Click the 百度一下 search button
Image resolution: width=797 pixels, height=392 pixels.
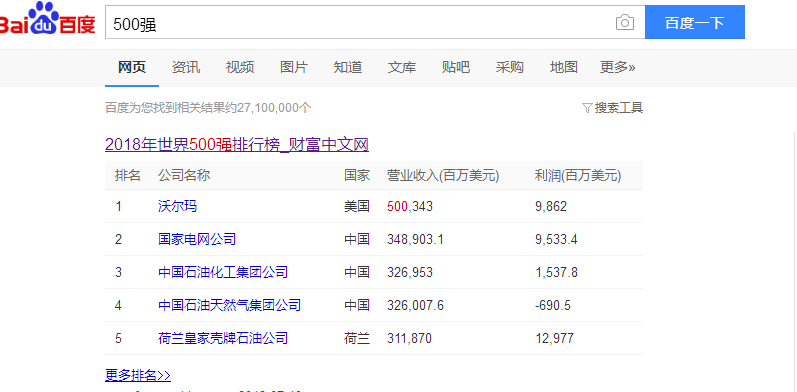[x=695, y=22]
